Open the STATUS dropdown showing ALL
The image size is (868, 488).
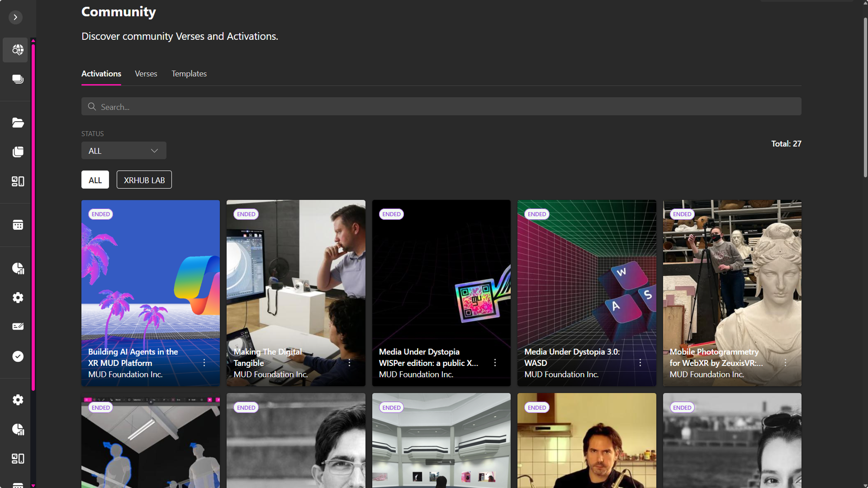pyautogui.click(x=123, y=151)
